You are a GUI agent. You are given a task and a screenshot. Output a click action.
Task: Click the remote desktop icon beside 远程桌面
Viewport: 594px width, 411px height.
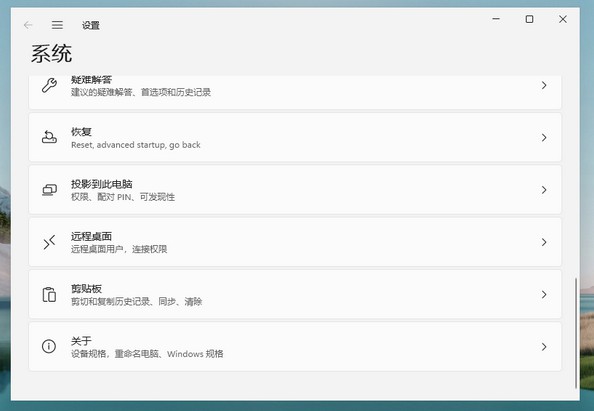(49, 242)
